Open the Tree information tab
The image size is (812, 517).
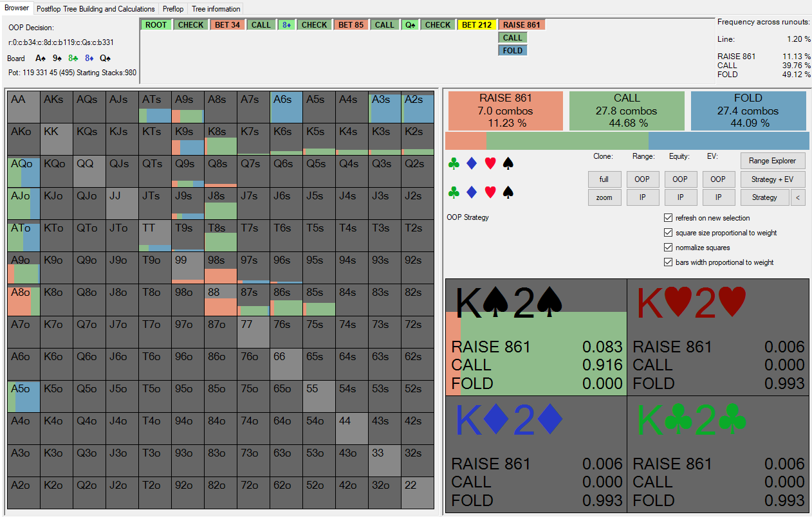point(216,9)
